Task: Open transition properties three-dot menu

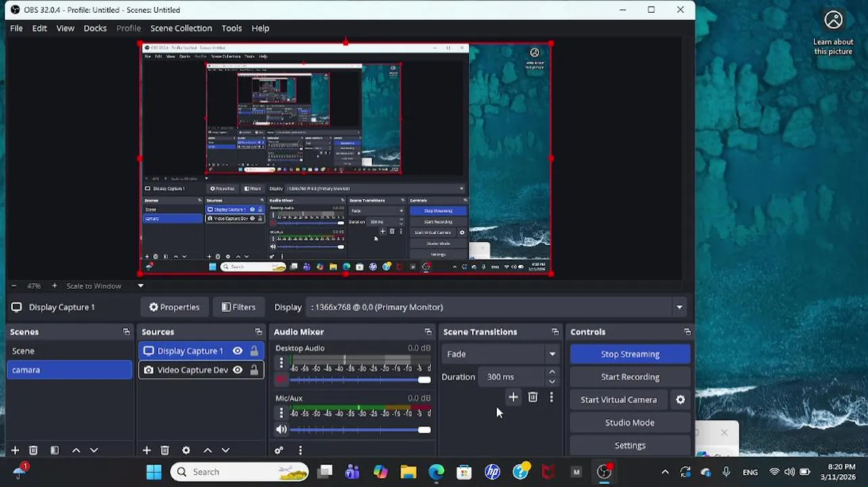Action: point(551,398)
